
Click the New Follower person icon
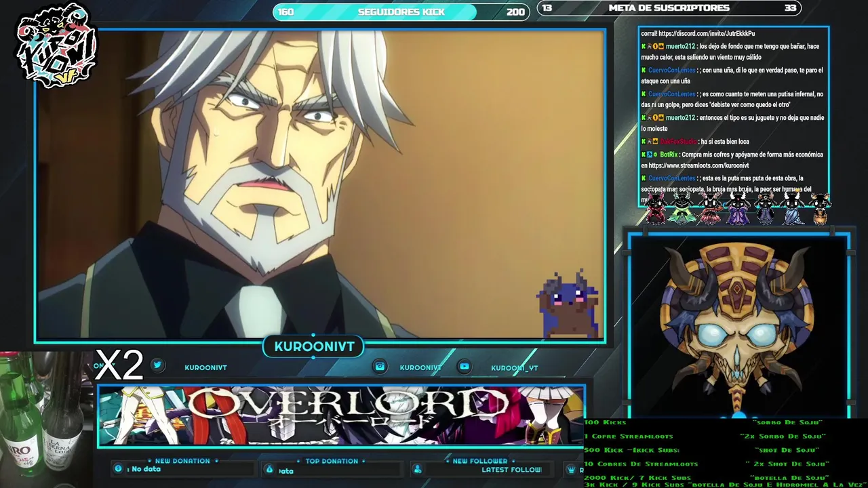click(x=418, y=470)
